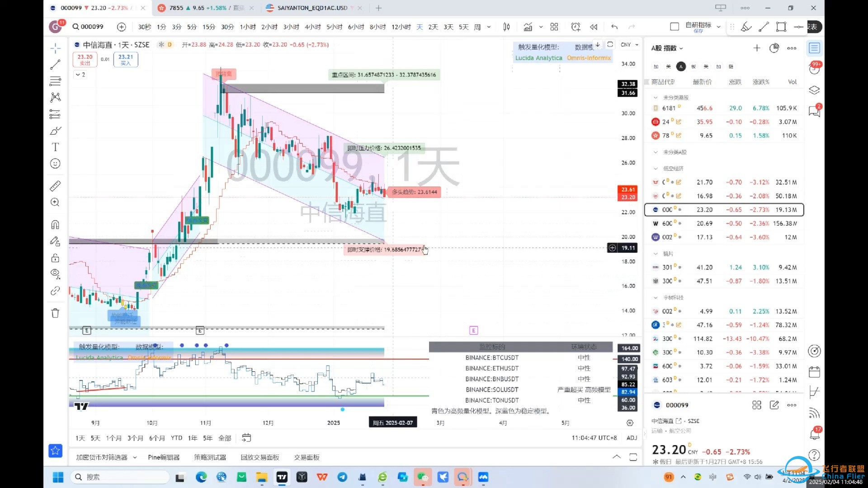This screenshot has width=868, height=488.
Task: Open the 交易面板 tab
Action: (307, 457)
